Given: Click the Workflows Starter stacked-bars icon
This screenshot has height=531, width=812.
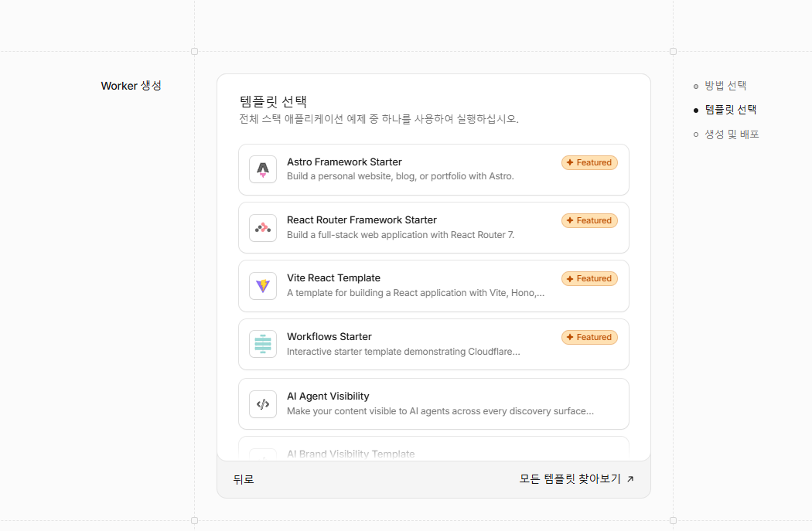Looking at the screenshot, I should pyautogui.click(x=263, y=344).
